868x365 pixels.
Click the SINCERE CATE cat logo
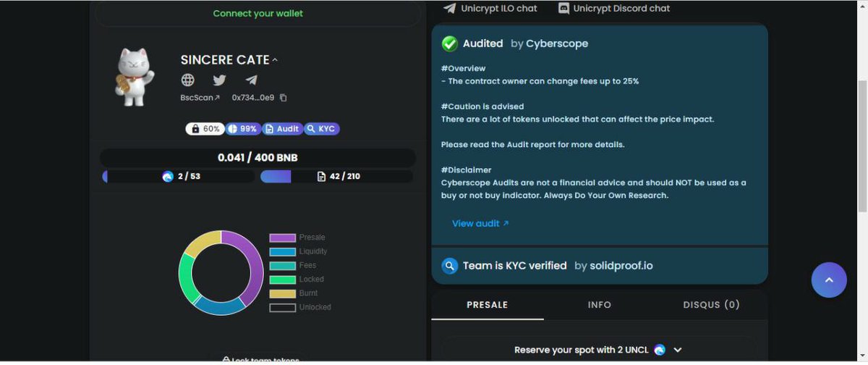135,77
